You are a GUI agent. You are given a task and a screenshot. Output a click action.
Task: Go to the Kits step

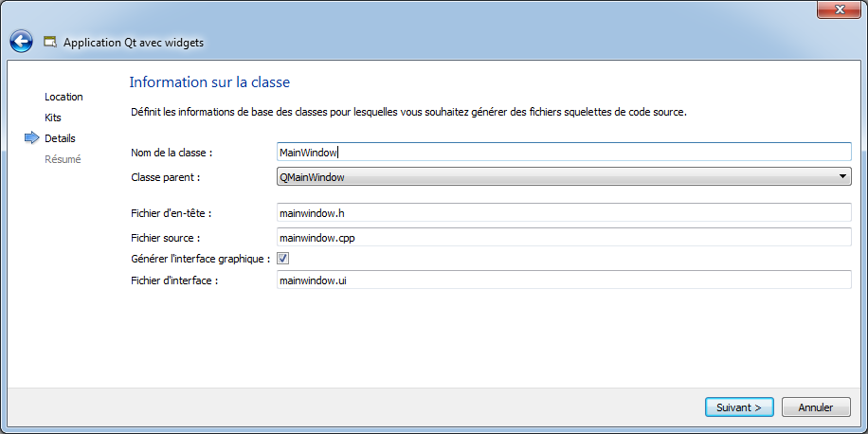(53, 118)
